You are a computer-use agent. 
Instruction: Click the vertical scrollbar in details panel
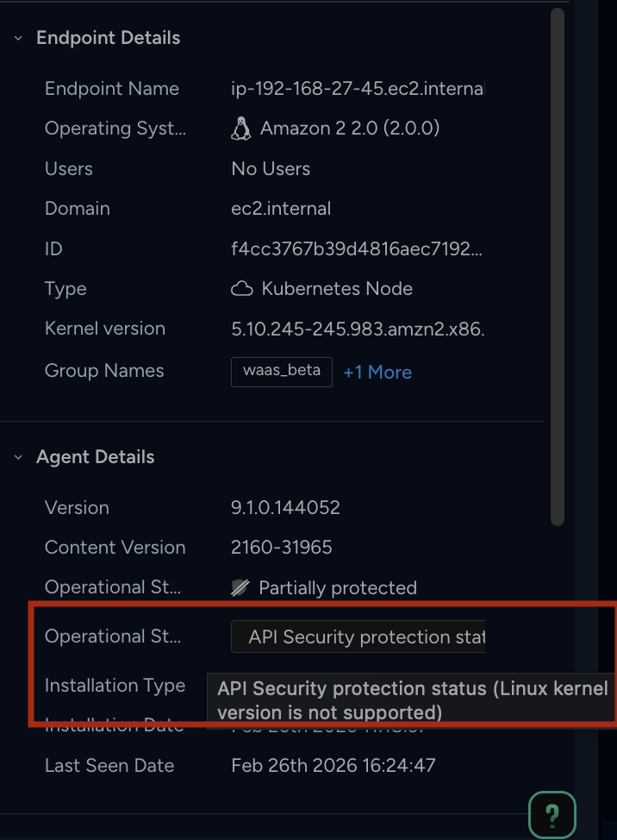click(557, 266)
